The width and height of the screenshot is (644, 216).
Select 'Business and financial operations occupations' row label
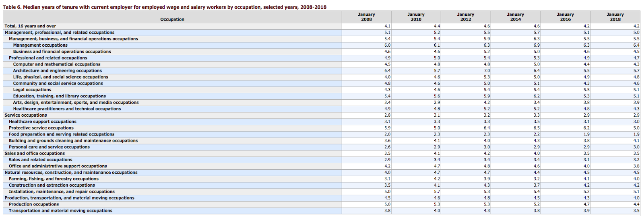point(62,51)
